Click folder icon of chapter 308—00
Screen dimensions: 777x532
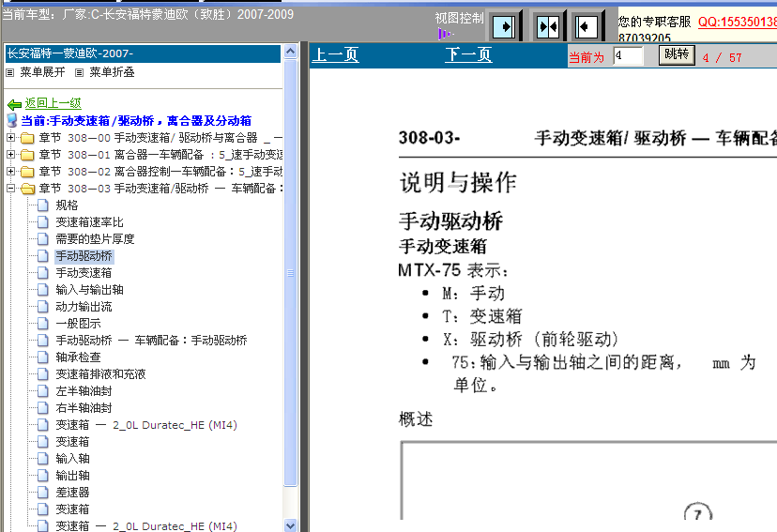(x=27, y=138)
